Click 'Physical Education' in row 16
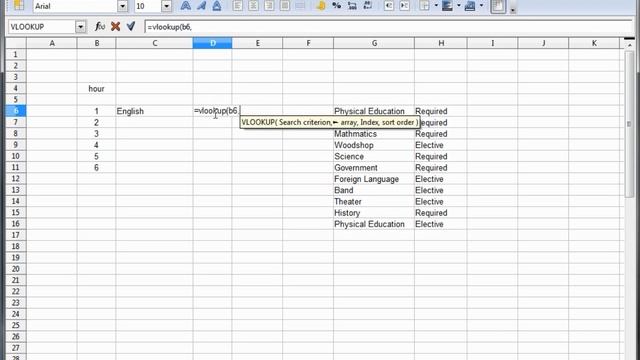Image resolution: width=640 pixels, height=360 pixels. (x=374, y=224)
